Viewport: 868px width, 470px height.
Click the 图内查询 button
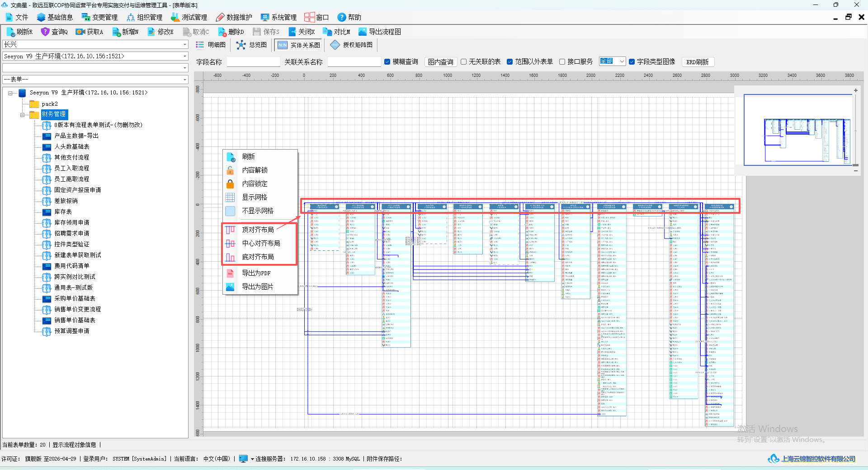pyautogui.click(x=441, y=62)
